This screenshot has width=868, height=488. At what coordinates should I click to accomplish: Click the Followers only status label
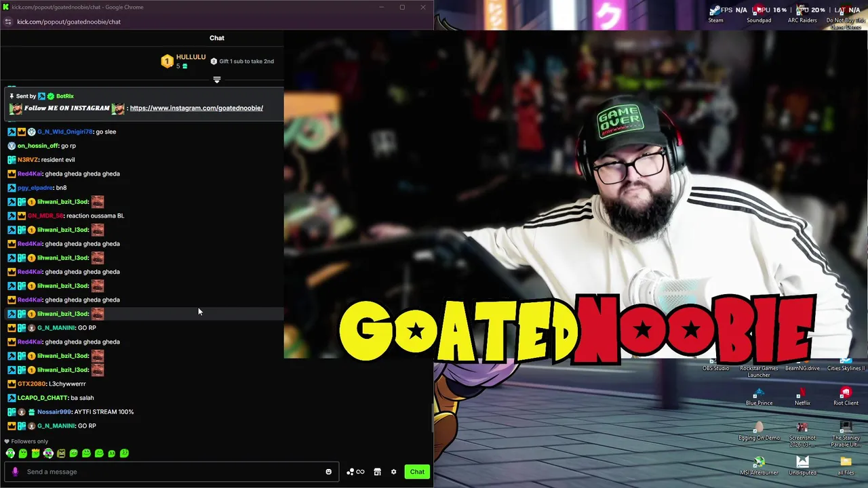pyautogui.click(x=29, y=441)
